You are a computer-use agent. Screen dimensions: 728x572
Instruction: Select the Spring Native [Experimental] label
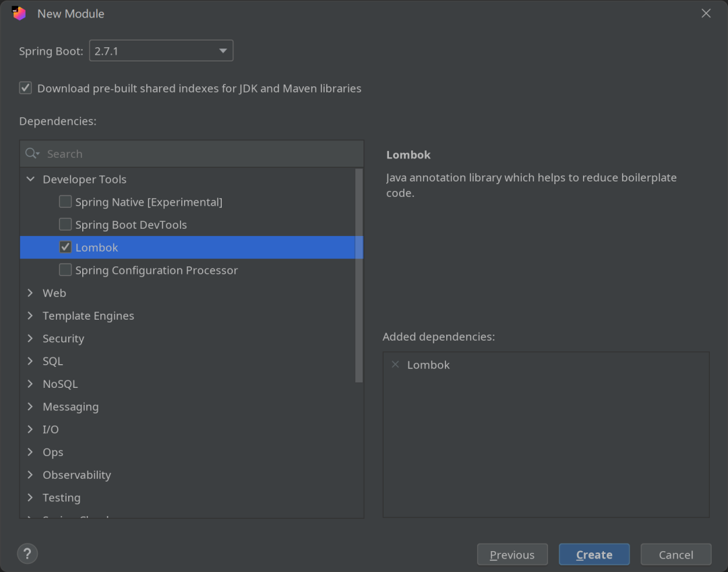click(x=148, y=202)
